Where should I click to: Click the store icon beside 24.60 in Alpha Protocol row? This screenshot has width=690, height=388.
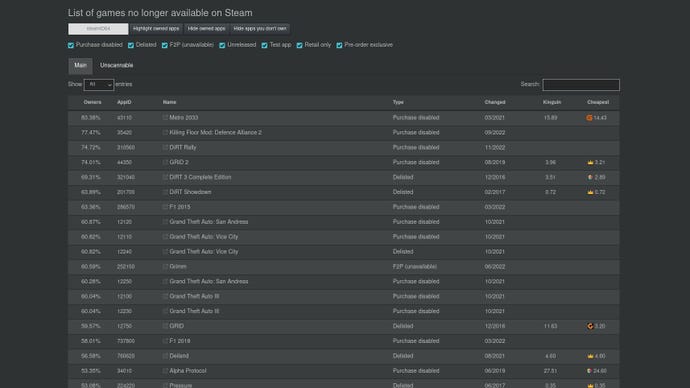pos(590,371)
